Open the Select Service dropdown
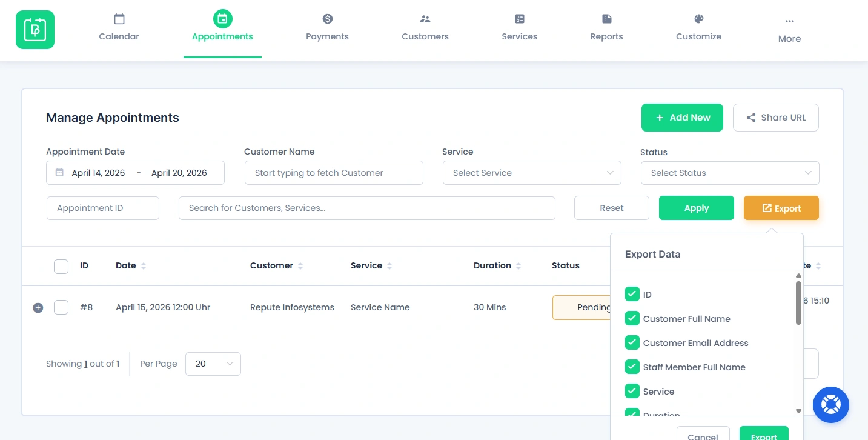 [x=532, y=173]
